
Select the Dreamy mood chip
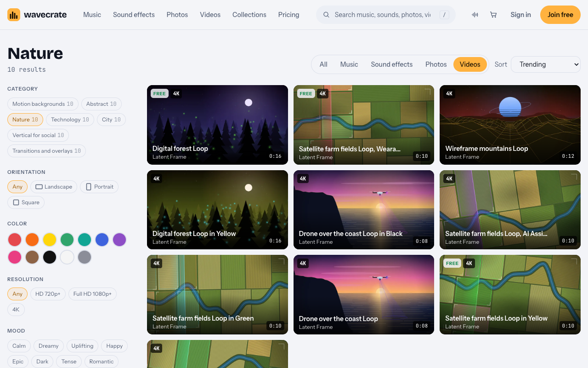(x=48, y=346)
